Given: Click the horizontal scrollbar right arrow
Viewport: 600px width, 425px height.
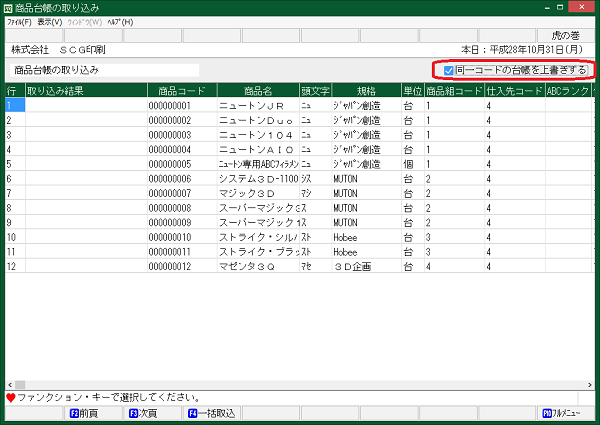Looking at the screenshot, I should coord(590,384).
